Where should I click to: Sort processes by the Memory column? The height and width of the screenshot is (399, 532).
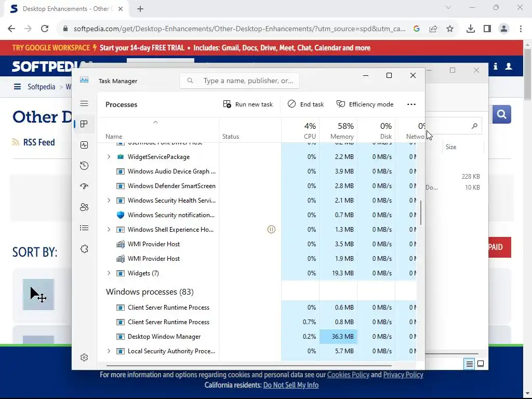338,130
